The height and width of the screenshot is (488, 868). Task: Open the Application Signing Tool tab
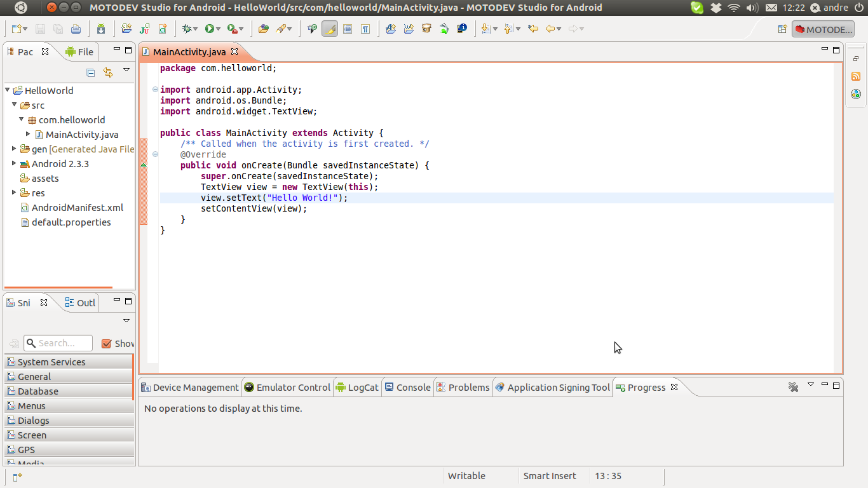click(x=553, y=388)
